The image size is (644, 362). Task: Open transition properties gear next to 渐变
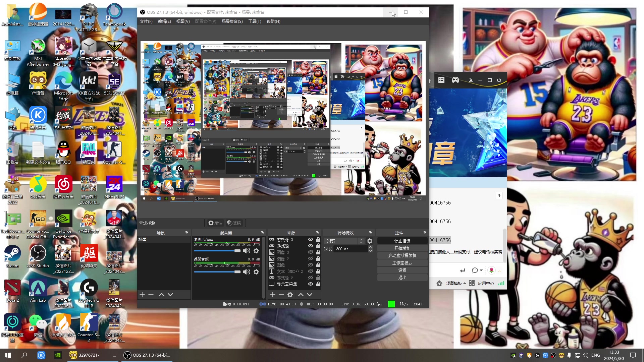point(370,241)
